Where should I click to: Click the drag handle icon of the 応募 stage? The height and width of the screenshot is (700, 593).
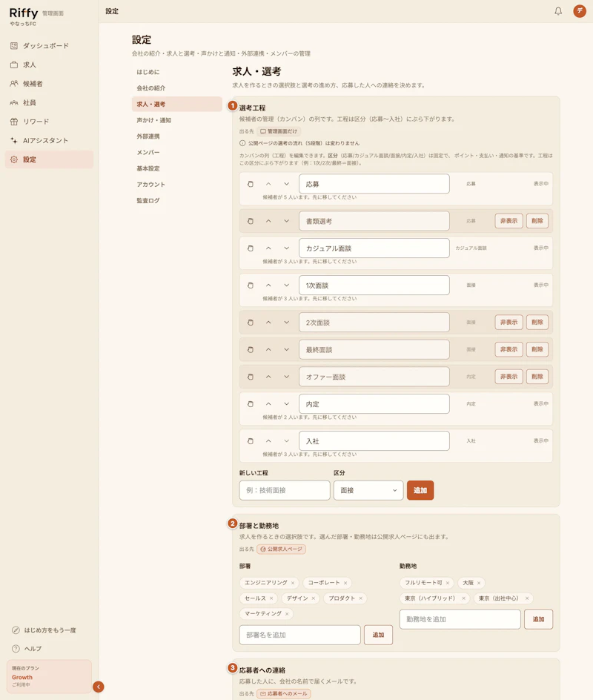point(251,184)
